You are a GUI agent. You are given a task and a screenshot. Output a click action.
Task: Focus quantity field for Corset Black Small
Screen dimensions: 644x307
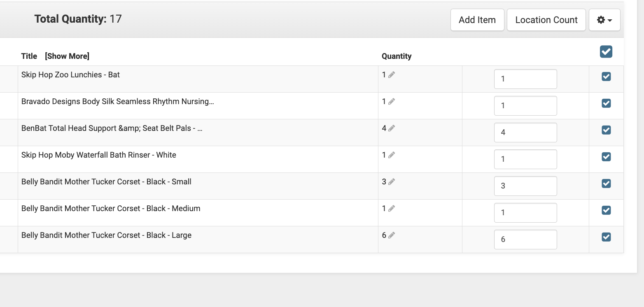click(525, 186)
